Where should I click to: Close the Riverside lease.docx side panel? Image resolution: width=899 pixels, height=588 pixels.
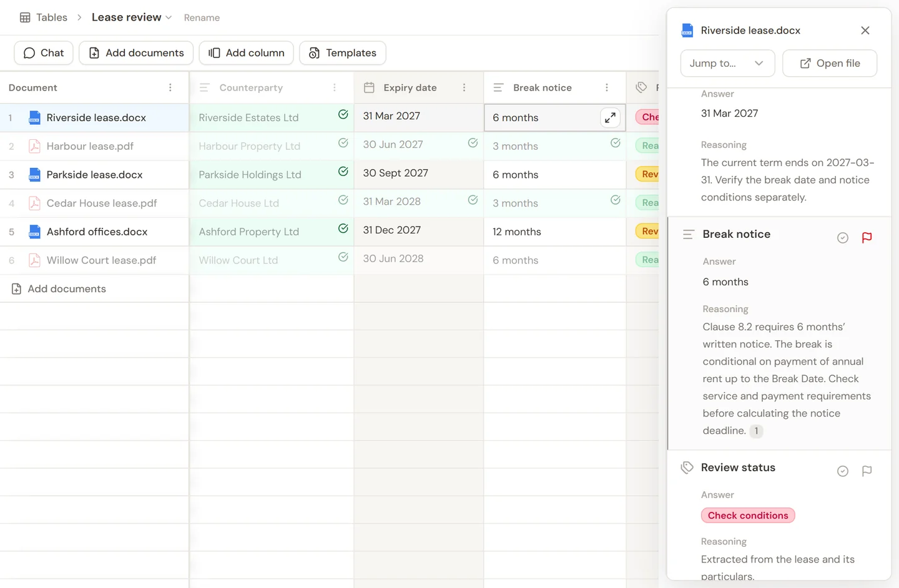865,31
